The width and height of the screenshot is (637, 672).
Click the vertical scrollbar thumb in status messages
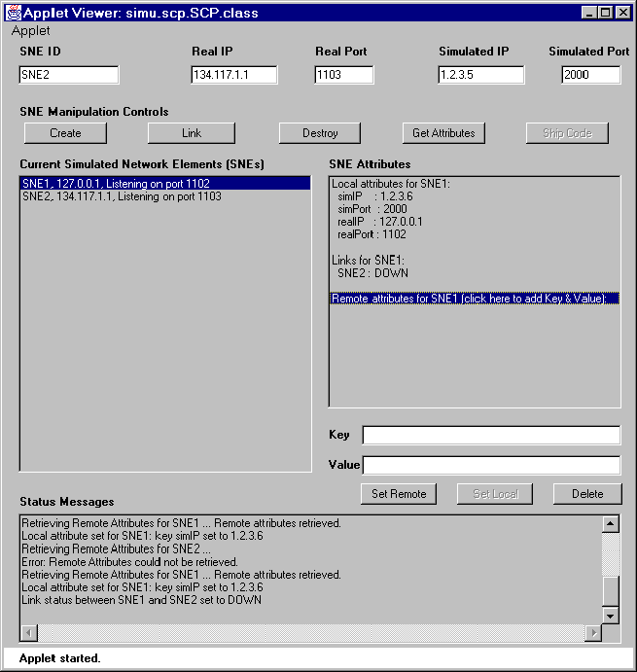611,591
